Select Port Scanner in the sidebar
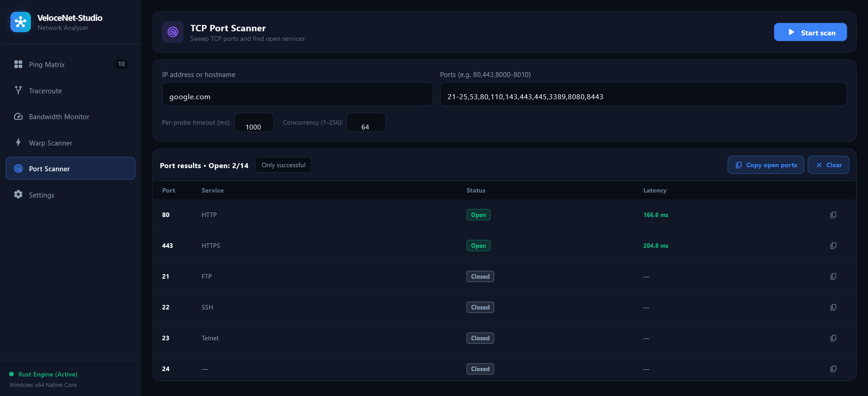Image resolution: width=868 pixels, height=396 pixels. (x=71, y=169)
